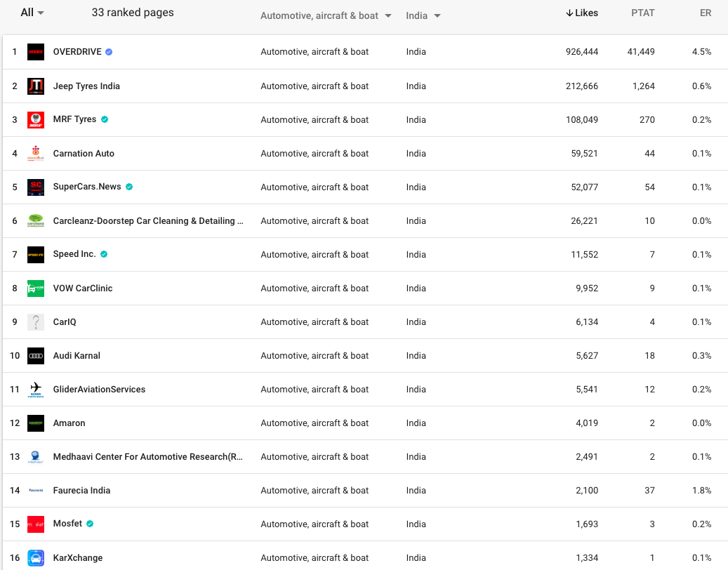Click OVERDRIVE engagement rate 4.5%
The height and width of the screenshot is (570, 728).
[x=701, y=52]
